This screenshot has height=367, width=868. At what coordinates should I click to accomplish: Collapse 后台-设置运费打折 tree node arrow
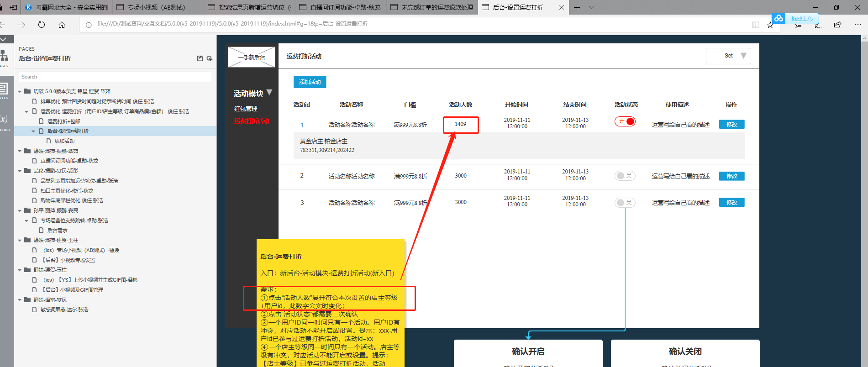[x=33, y=131]
